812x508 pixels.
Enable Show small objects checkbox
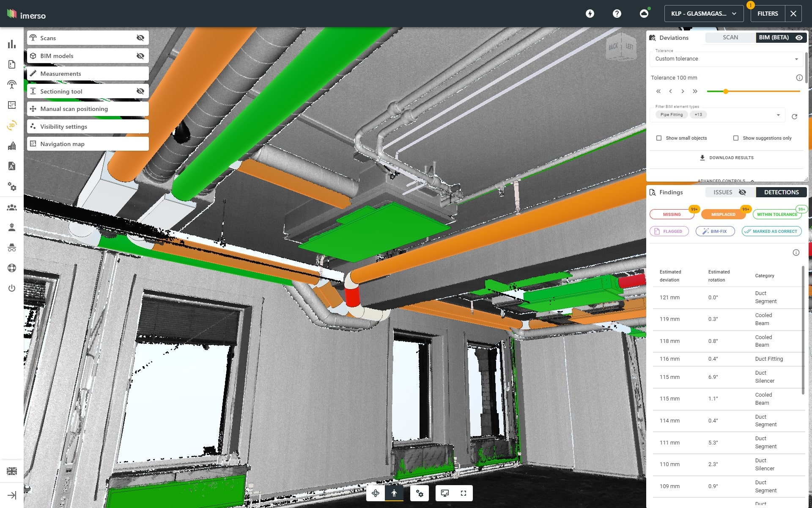(658, 138)
